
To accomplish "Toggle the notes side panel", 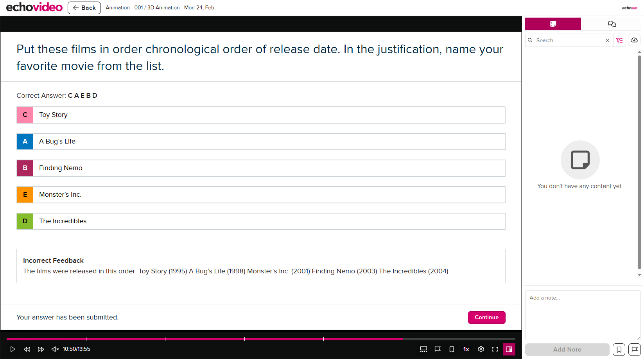I will [x=509, y=349].
